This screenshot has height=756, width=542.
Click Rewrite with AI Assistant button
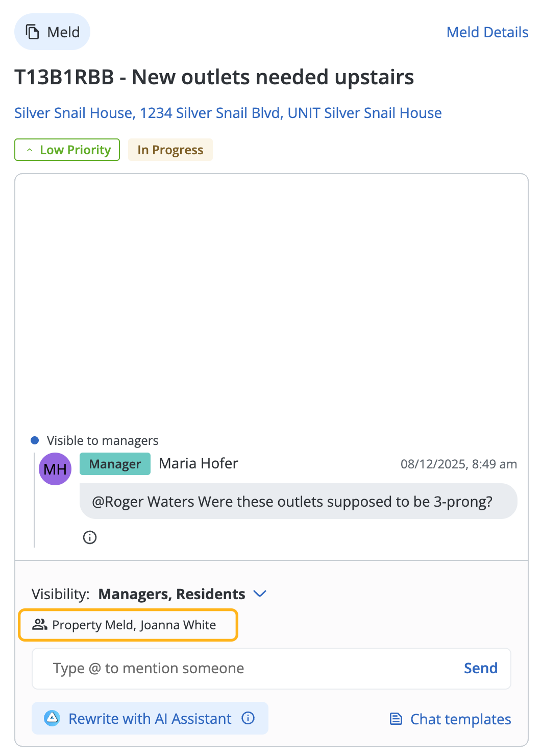(150, 718)
